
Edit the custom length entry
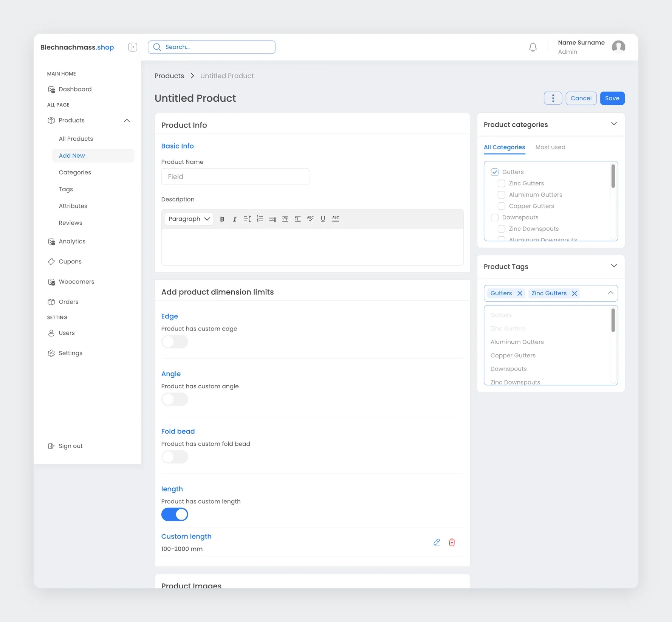coord(437,542)
